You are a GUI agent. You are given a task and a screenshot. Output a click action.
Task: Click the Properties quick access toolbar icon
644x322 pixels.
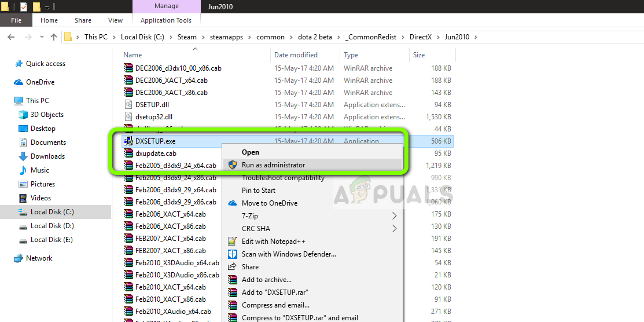(24, 6)
